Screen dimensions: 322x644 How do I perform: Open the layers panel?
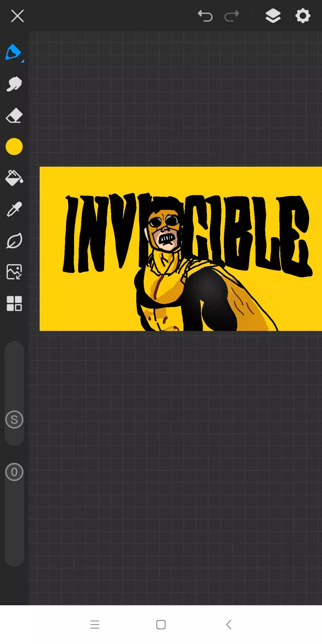coord(273,16)
